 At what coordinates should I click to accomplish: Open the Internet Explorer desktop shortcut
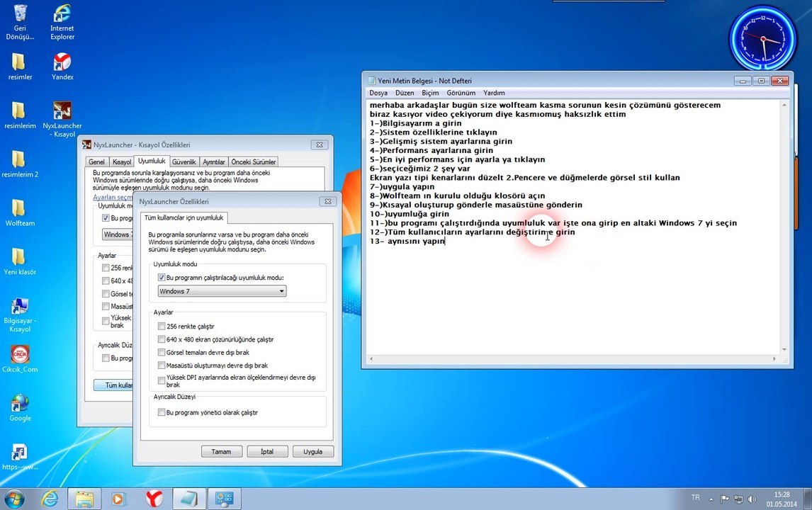[x=62, y=22]
